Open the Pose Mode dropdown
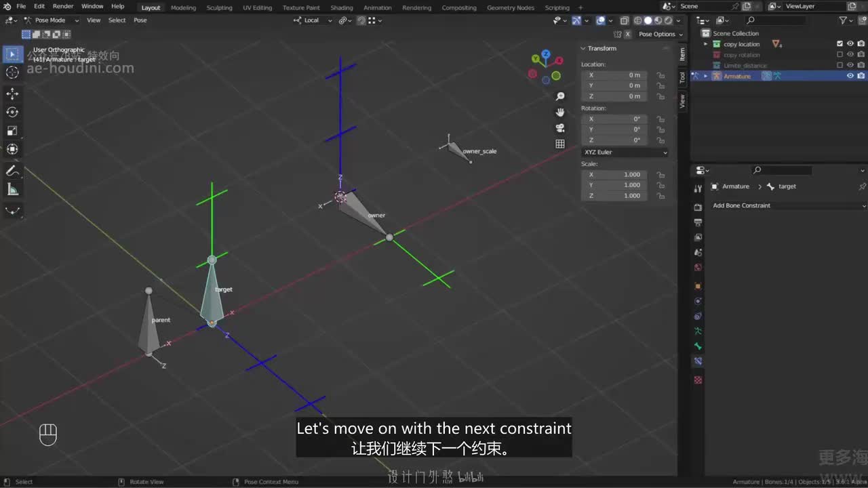 (52, 20)
